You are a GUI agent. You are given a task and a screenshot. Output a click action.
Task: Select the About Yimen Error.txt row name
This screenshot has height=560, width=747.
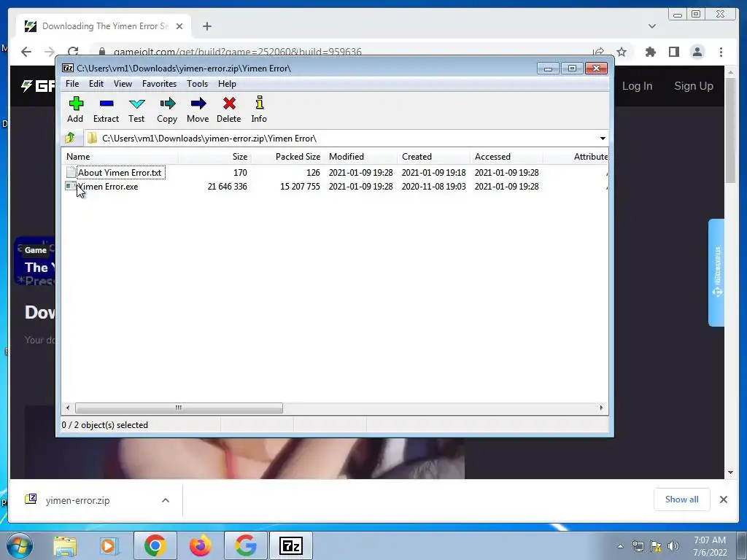(x=120, y=172)
